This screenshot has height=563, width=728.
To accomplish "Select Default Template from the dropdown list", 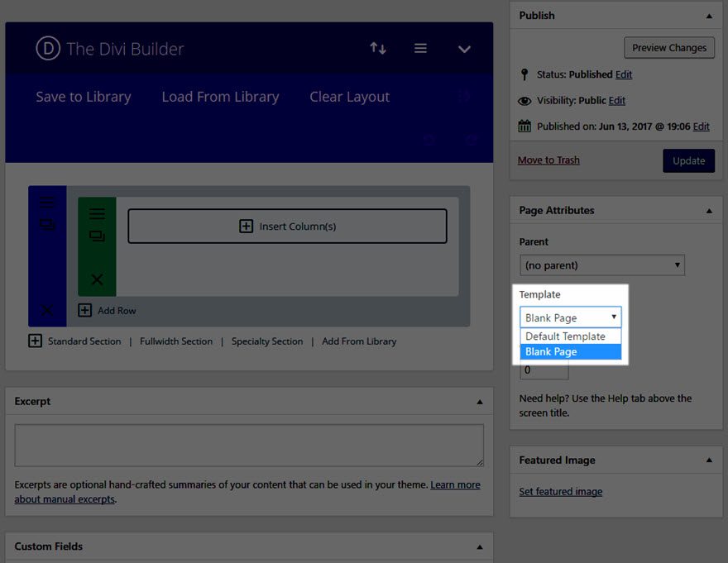I will point(566,336).
